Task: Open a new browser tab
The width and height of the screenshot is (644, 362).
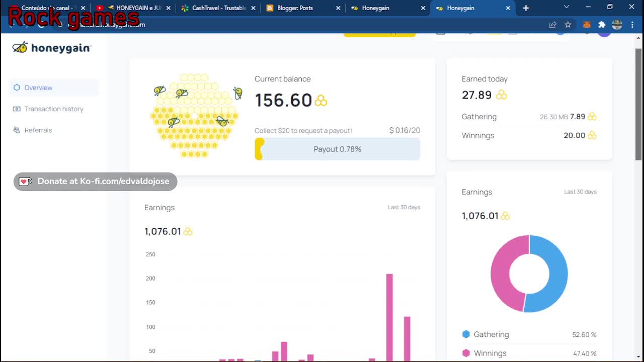Action: pos(526,8)
